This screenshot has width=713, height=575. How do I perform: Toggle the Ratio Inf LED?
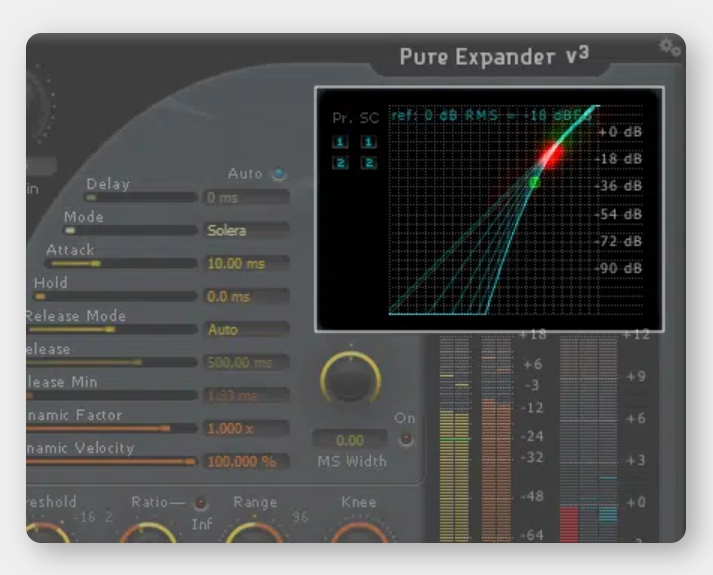pyautogui.click(x=200, y=503)
